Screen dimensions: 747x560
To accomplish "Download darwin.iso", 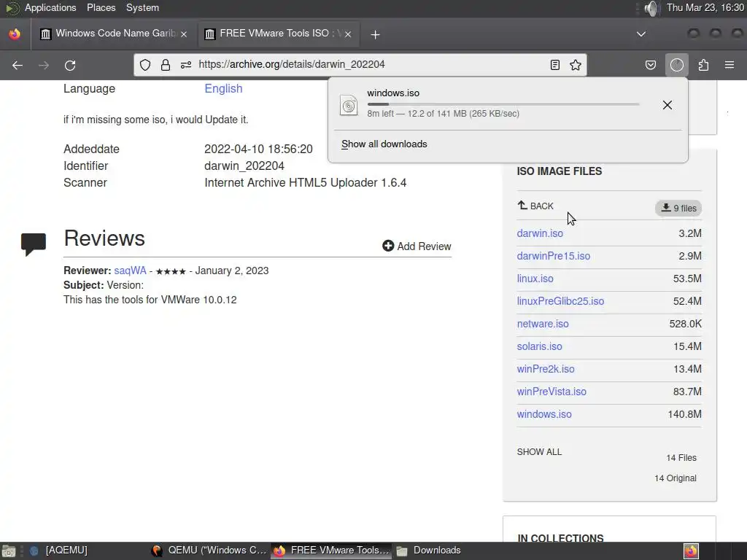I will (x=540, y=233).
